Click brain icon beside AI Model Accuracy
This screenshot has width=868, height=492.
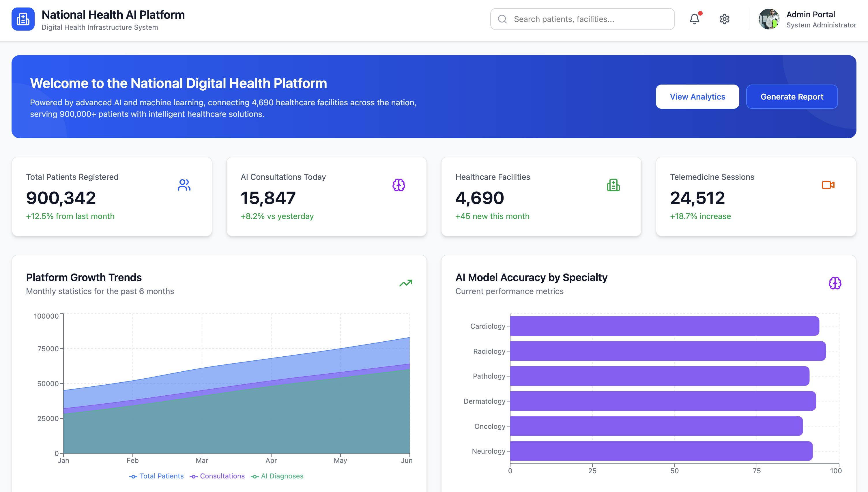coord(835,283)
